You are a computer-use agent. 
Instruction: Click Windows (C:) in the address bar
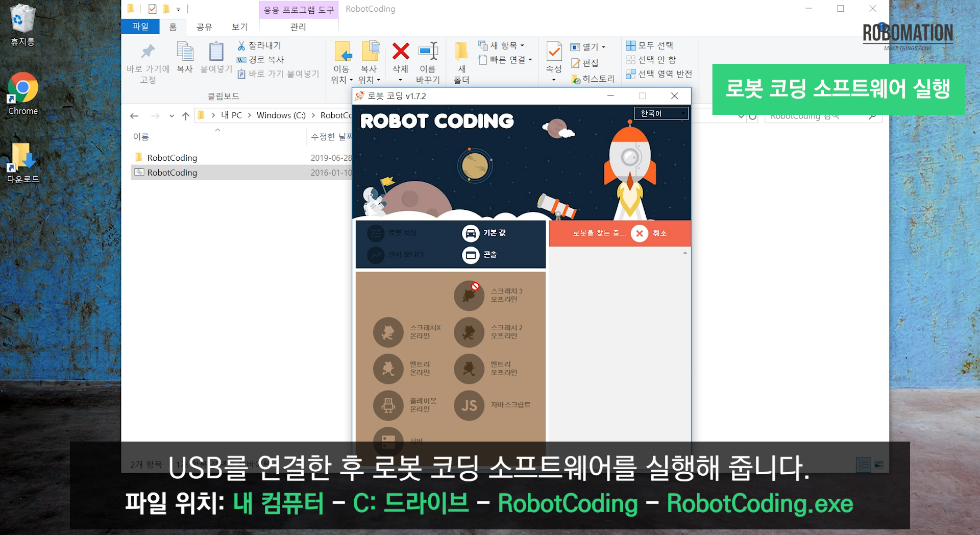tap(281, 115)
